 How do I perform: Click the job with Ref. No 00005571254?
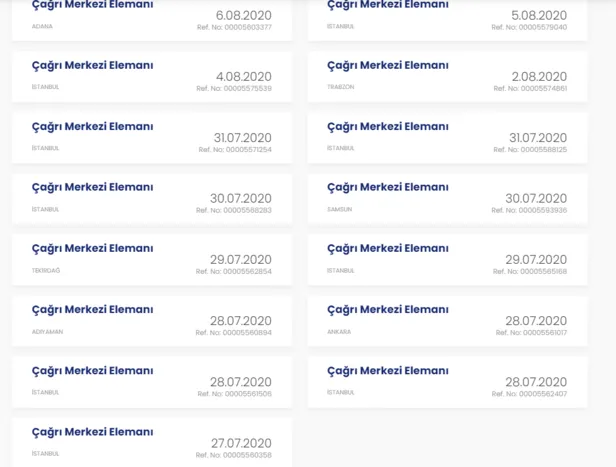[x=92, y=127]
